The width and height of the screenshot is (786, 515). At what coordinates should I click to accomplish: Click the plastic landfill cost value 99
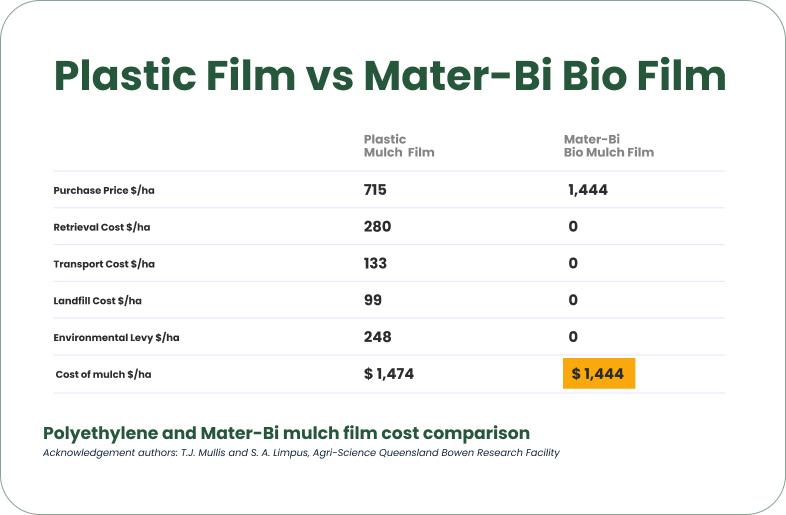point(372,300)
